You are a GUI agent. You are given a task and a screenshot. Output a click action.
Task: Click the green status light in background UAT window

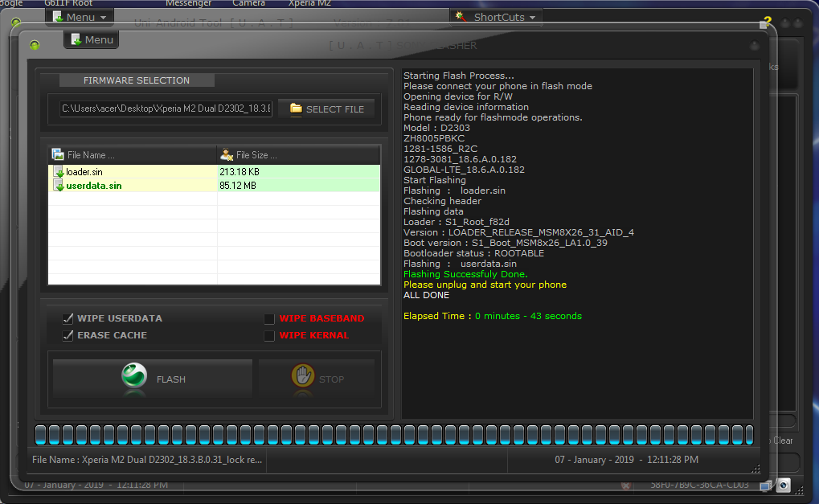[x=15, y=23]
